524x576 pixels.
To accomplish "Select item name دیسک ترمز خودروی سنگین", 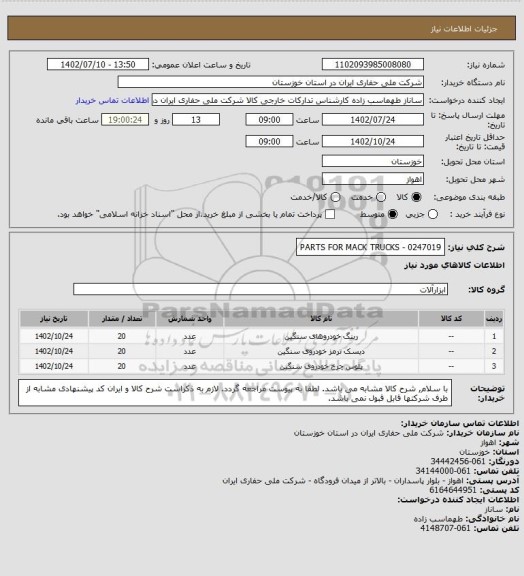I will [321, 352].
